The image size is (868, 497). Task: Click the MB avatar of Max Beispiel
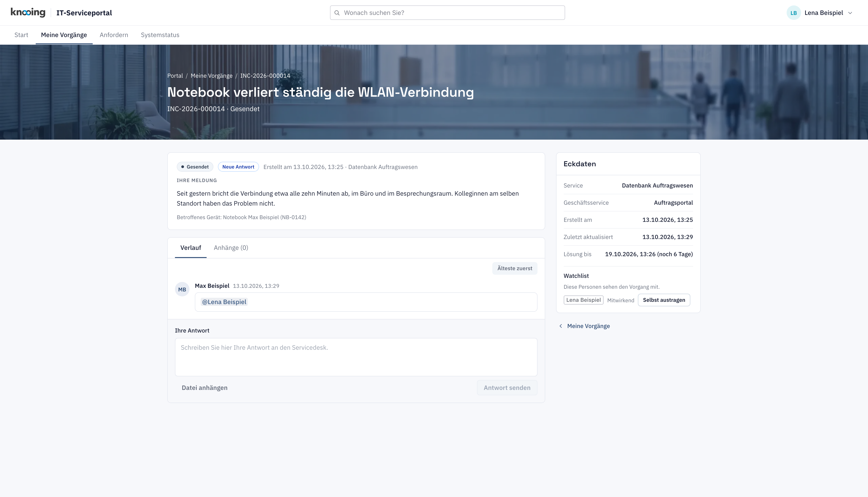coord(182,289)
